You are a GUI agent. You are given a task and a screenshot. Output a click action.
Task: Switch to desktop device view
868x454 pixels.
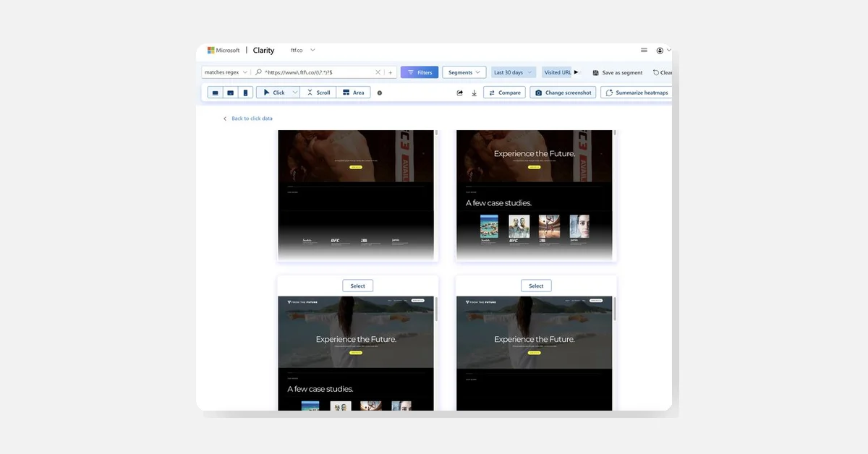(x=215, y=93)
